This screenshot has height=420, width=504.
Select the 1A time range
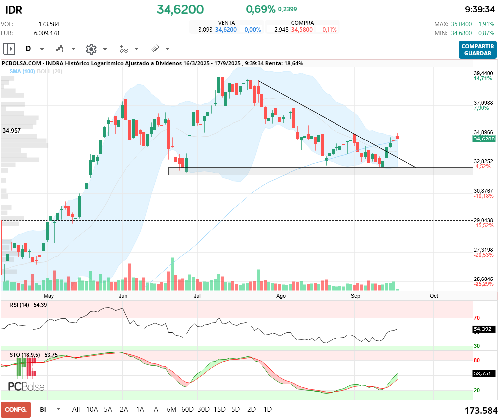tap(140, 409)
